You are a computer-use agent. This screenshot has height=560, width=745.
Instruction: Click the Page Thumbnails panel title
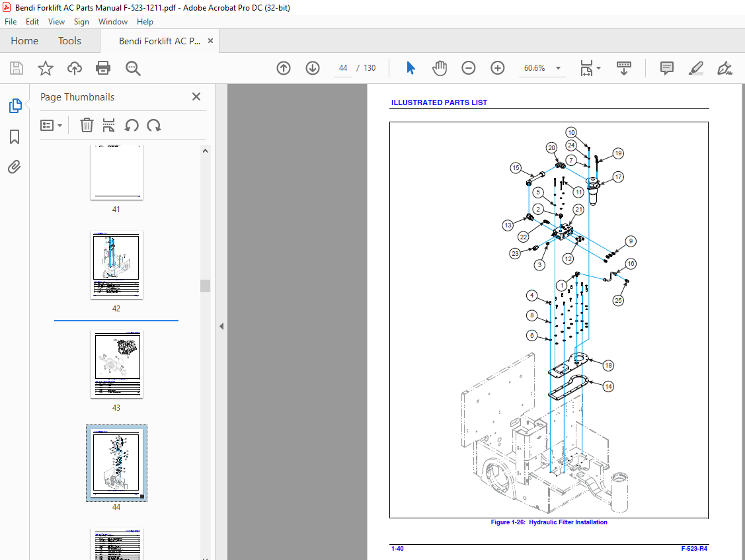point(77,97)
